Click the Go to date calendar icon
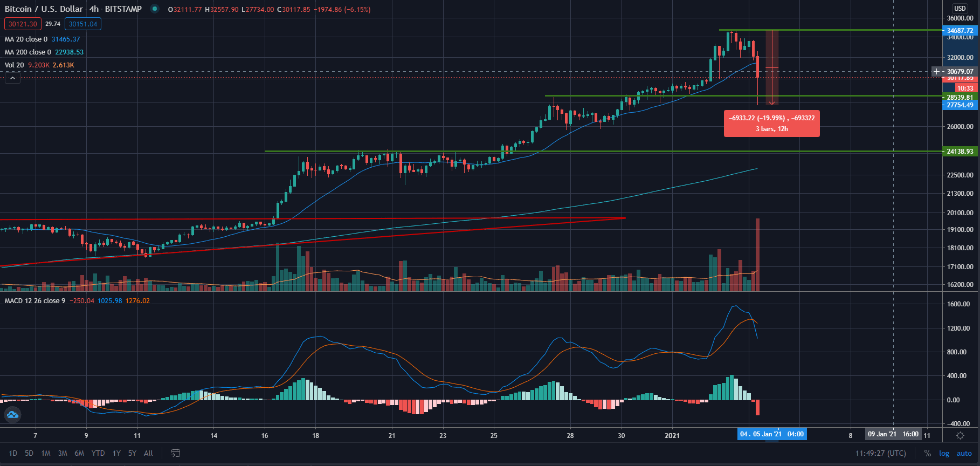Image resolution: width=980 pixels, height=466 pixels. pyautogui.click(x=175, y=453)
